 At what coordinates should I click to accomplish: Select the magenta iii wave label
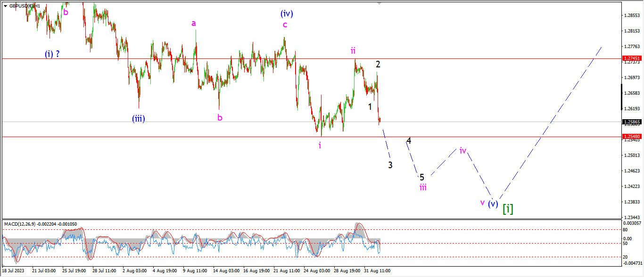[x=423, y=187]
